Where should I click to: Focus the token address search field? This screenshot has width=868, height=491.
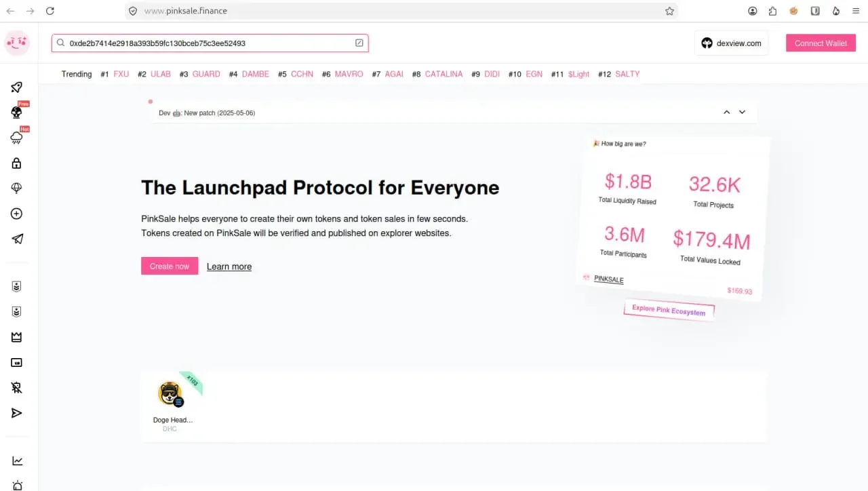click(210, 43)
